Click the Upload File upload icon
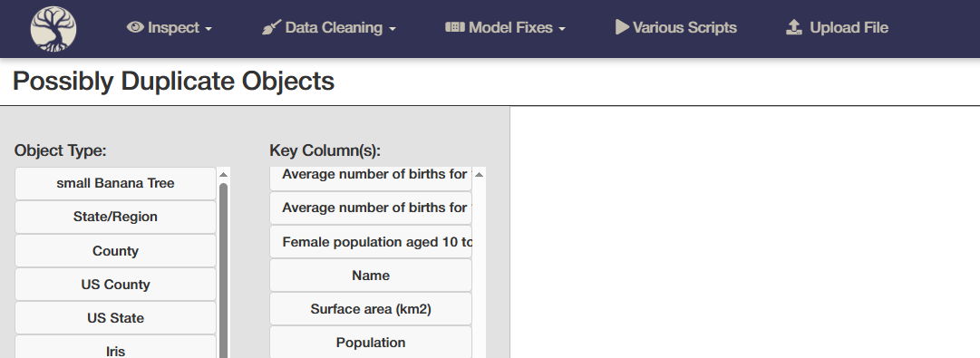 pos(794,27)
